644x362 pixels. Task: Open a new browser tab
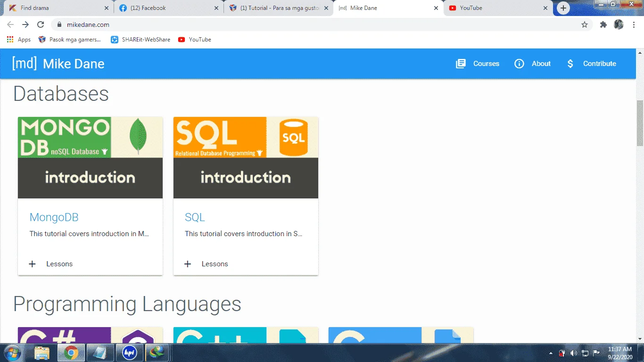click(563, 8)
